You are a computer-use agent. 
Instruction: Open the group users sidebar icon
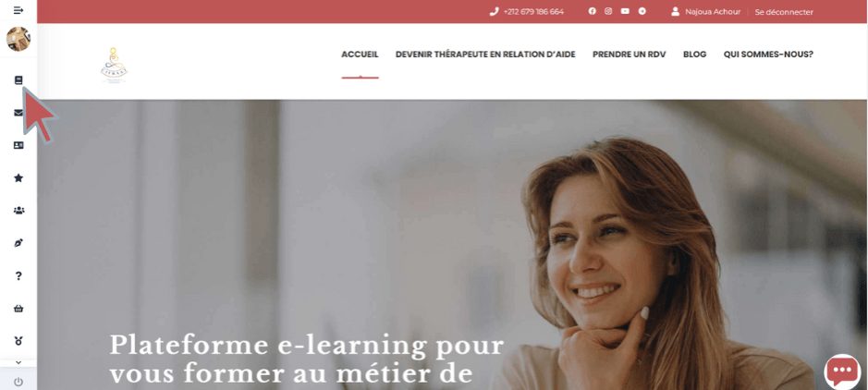pyautogui.click(x=18, y=210)
